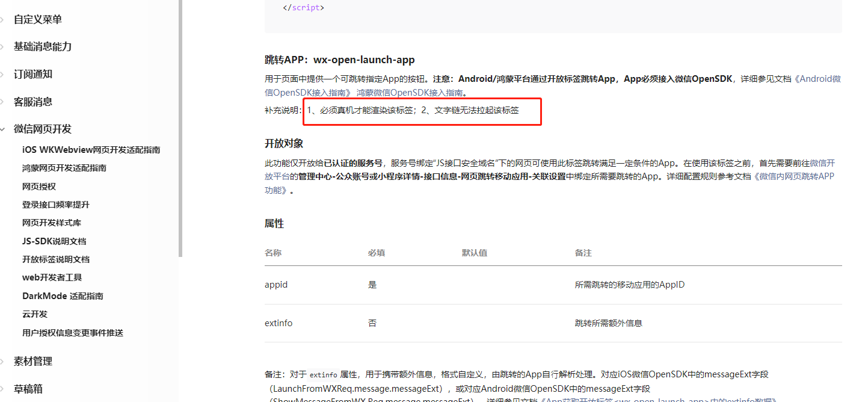Screen dimensions: 868x402
Task: Click the extinfo table cell
Action: click(279, 323)
